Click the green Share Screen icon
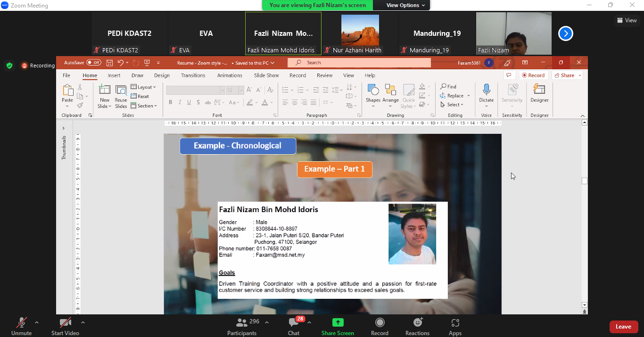 338,323
